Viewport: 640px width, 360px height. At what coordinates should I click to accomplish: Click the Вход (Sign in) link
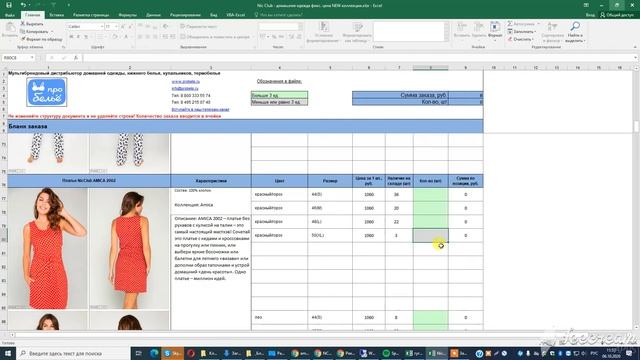590,15
